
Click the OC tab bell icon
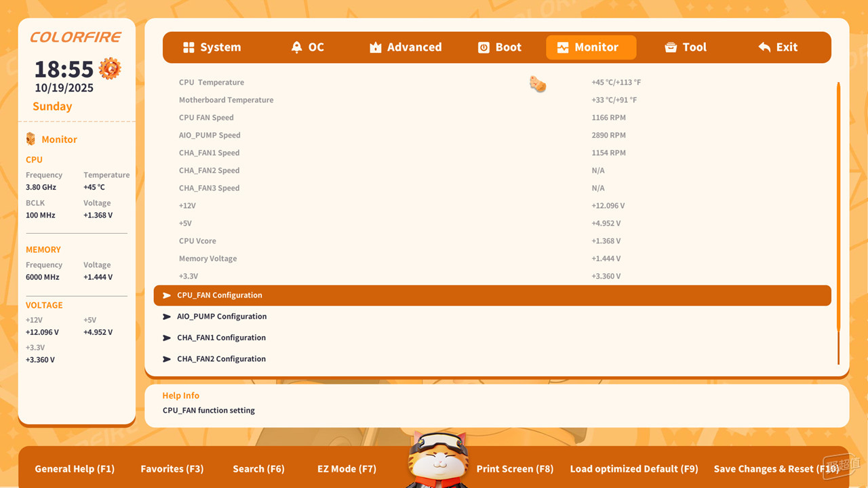[296, 47]
